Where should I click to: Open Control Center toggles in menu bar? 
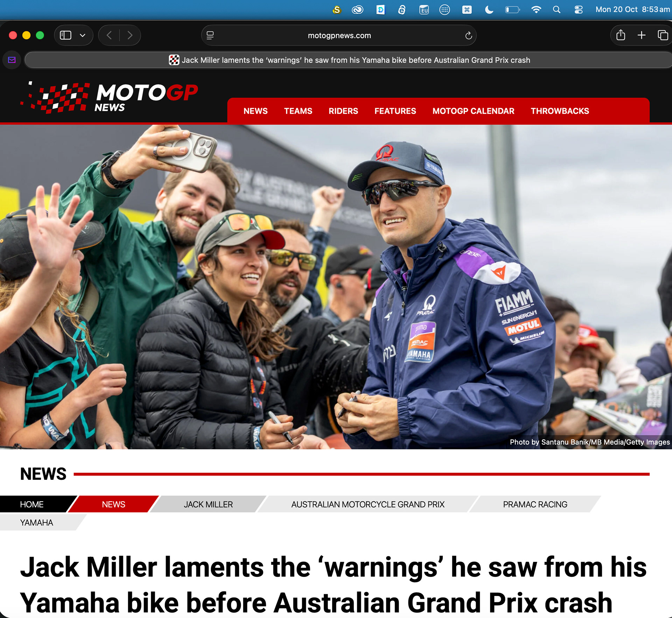click(579, 10)
